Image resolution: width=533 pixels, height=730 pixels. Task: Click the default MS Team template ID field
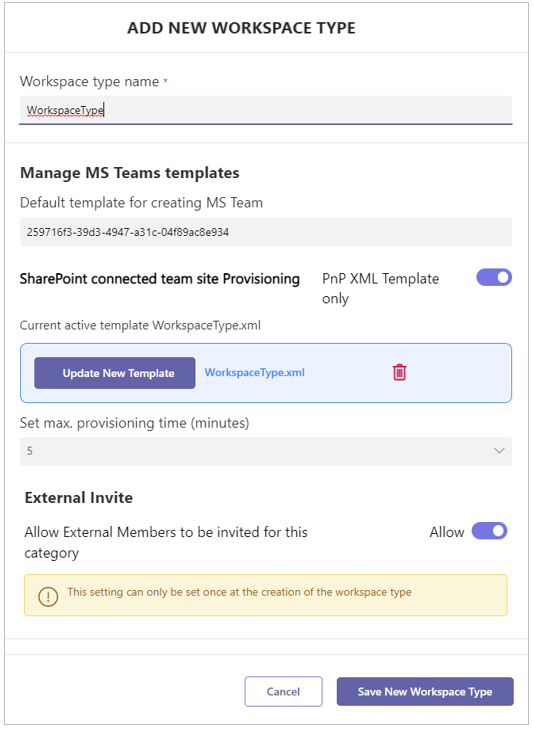[266, 232]
